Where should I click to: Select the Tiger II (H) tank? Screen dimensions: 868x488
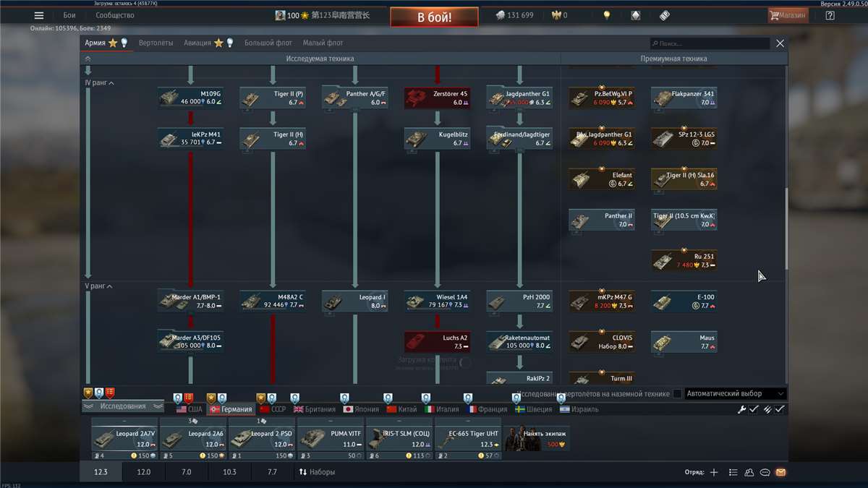pos(273,138)
